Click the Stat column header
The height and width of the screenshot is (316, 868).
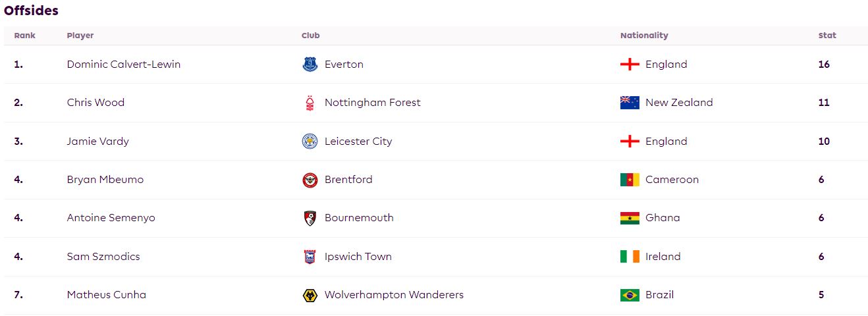pyautogui.click(x=827, y=36)
